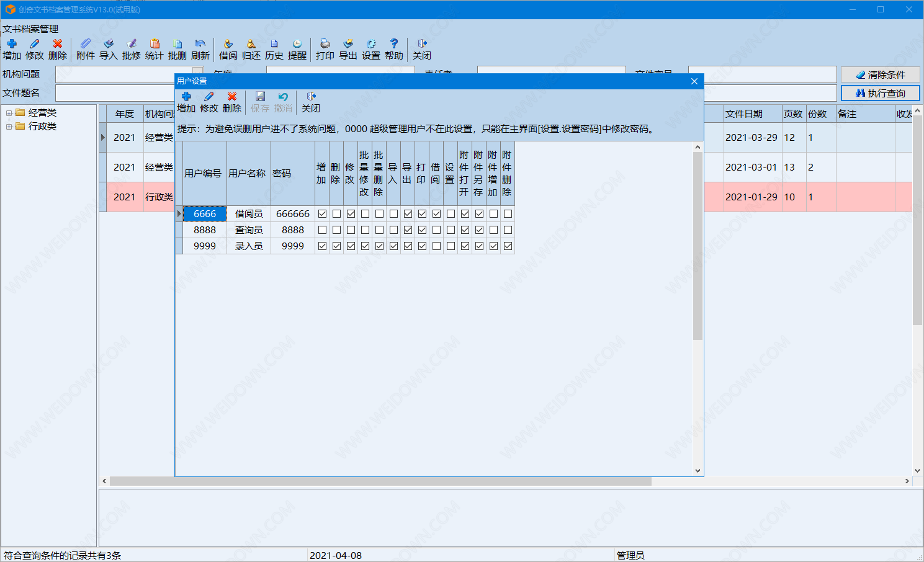Click 关闭 in 用户设置 dialog toolbar
Screen dimensions: 924x562
(311, 102)
